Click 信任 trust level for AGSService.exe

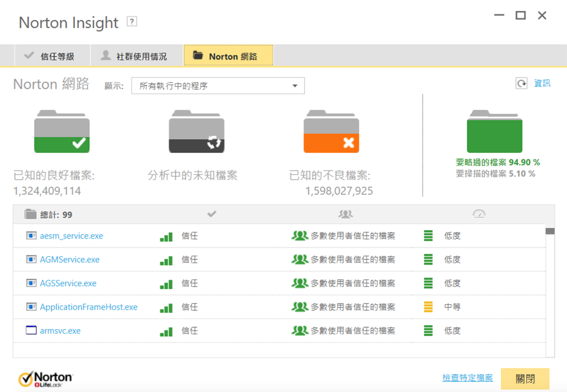point(189,283)
